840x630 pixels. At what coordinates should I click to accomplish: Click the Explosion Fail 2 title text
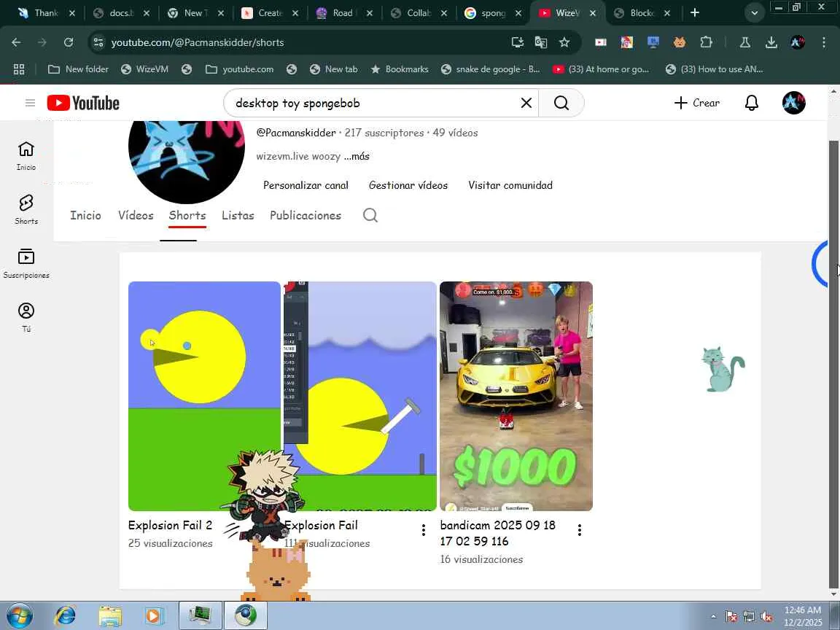coord(170,525)
